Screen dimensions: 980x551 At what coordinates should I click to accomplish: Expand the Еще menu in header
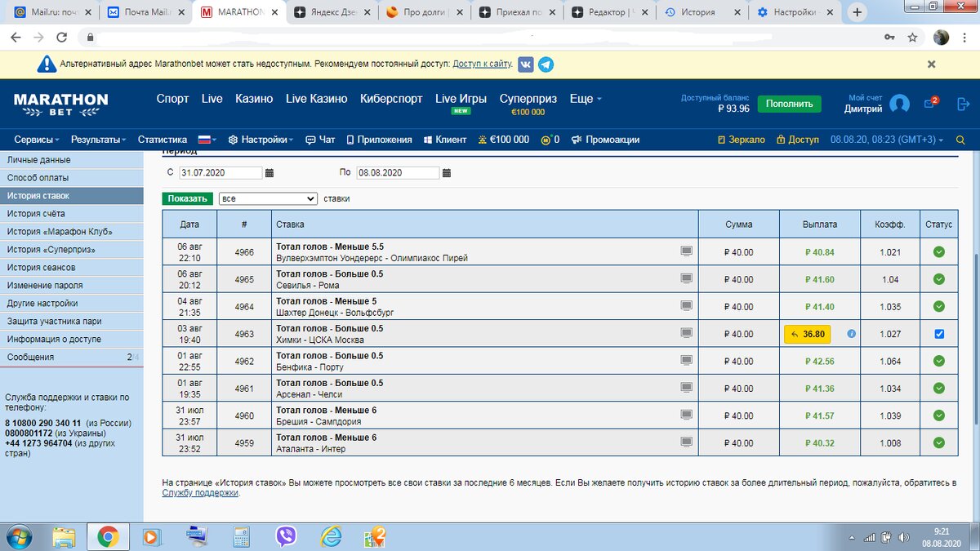(x=586, y=99)
